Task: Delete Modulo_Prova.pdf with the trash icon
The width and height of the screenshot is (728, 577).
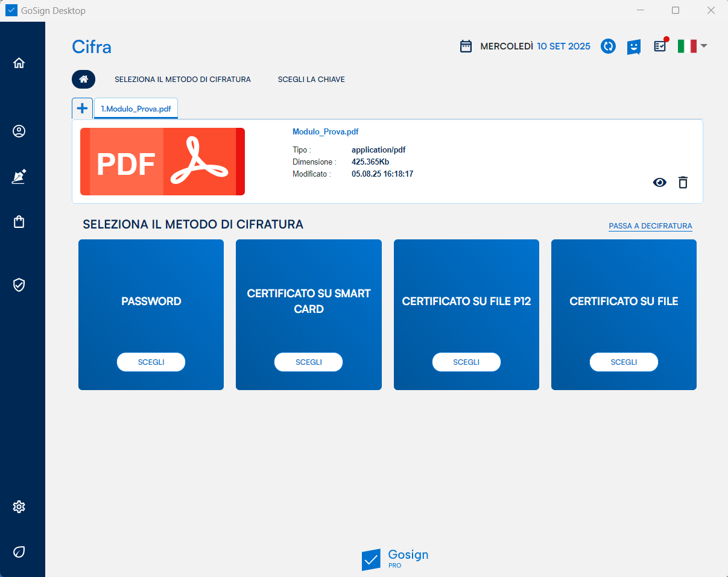Action: (x=683, y=182)
